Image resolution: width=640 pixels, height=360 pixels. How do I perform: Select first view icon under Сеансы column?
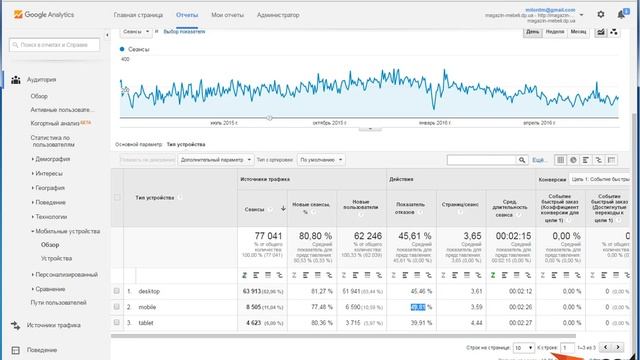(x=244, y=276)
